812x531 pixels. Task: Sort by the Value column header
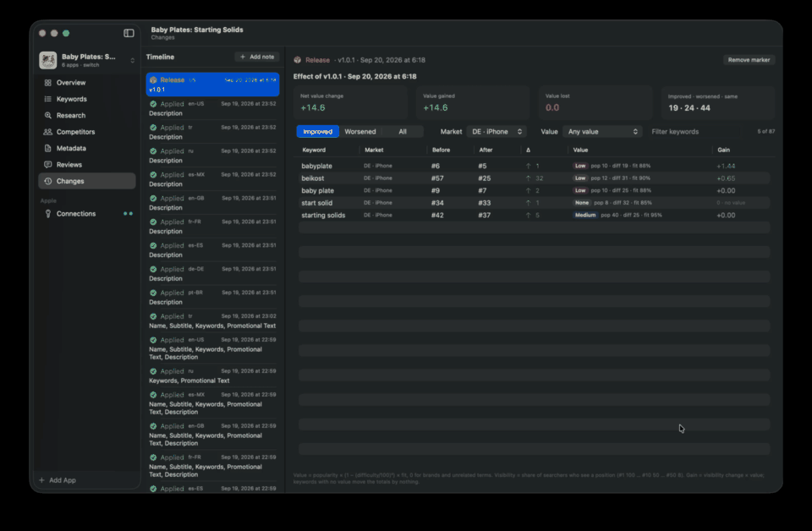[x=580, y=151]
